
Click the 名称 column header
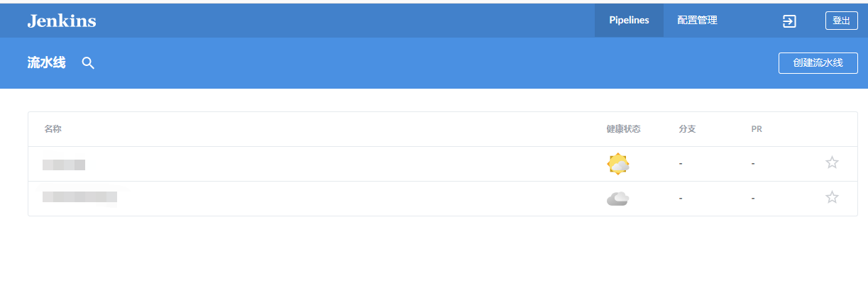(53, 129)
